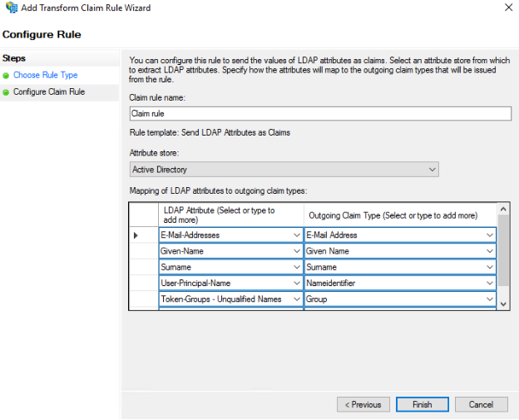Open the E-Mail Address outgoing claim dropdown
This screenshot has height=420, width=519.
click(x=490, y=235)
